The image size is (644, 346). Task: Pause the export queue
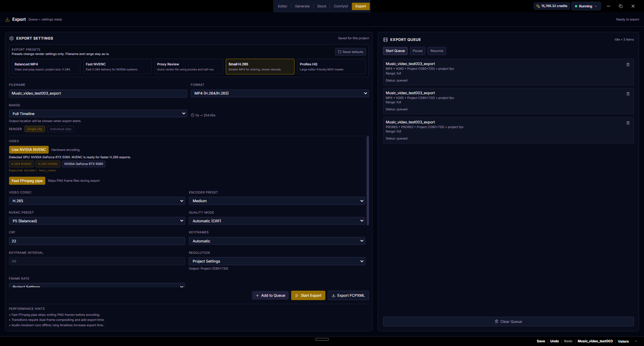[x=418, y=51]
